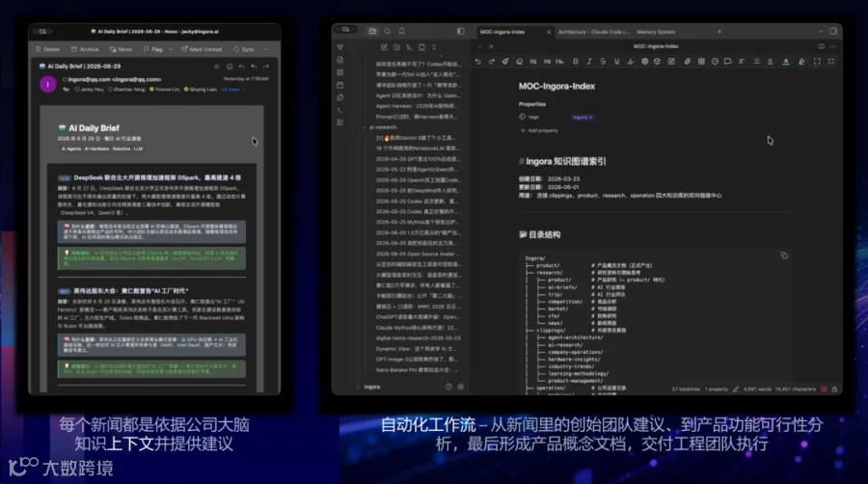Toggle reading view book icon

click(x=821, y=46)
